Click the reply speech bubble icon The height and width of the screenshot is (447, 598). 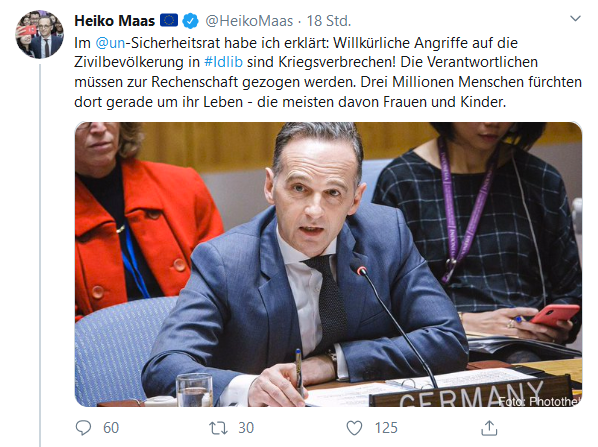click(83, 428)
